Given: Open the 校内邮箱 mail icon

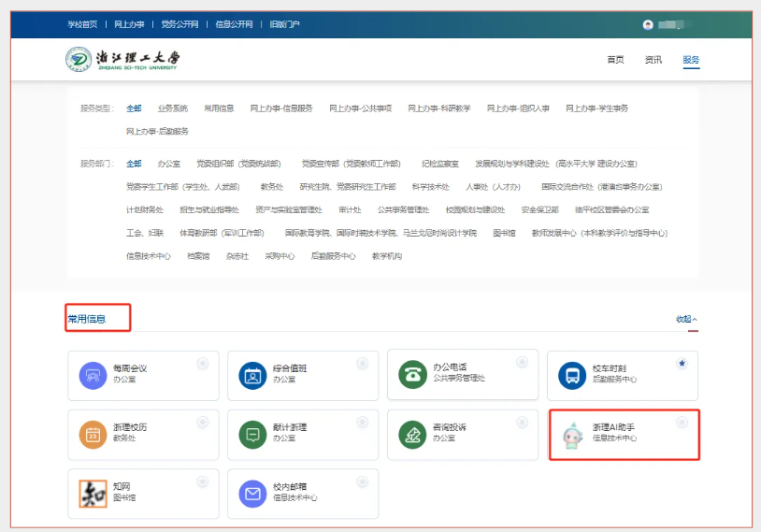Looking at the screenshot, I should point(253,494).
